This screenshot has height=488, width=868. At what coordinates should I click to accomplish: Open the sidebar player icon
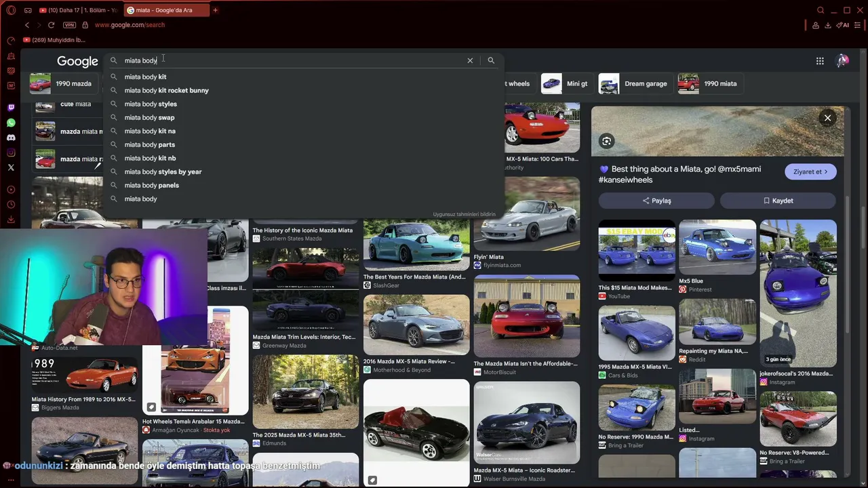[x=11, y=190]
